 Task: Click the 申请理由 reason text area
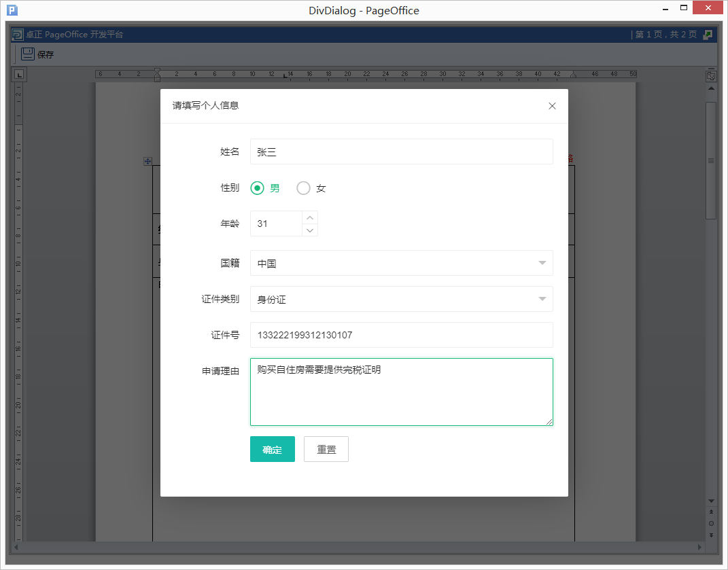point(402,392)
